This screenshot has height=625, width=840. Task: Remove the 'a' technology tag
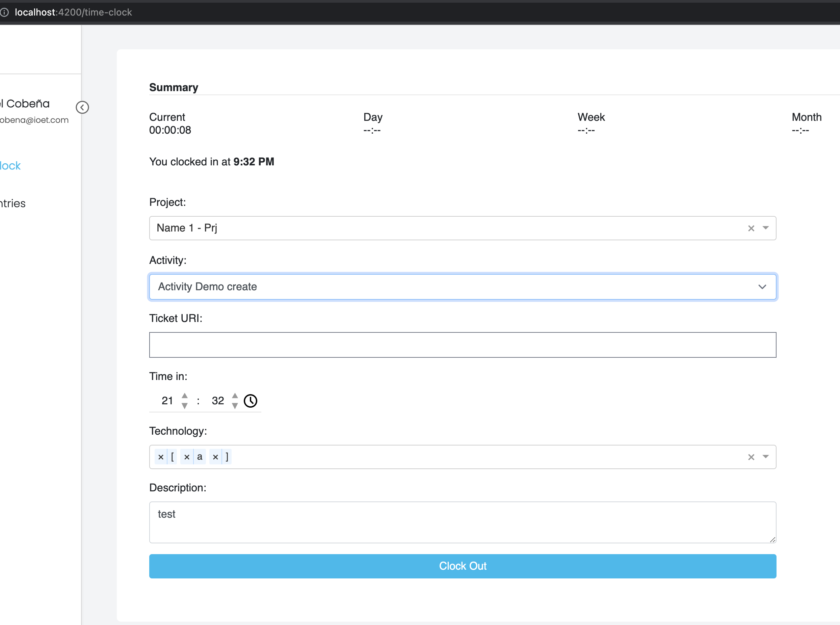tap(187, 457)
